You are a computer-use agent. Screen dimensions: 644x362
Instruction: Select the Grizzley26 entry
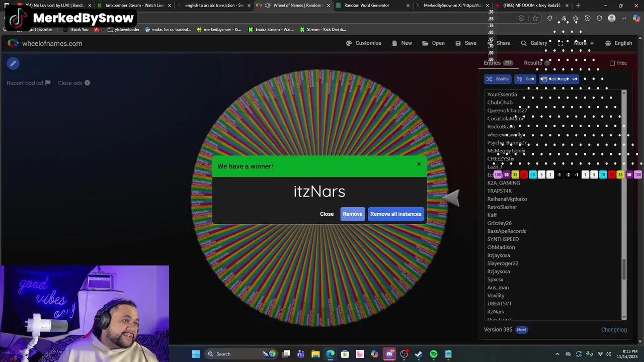coord(499,223)
